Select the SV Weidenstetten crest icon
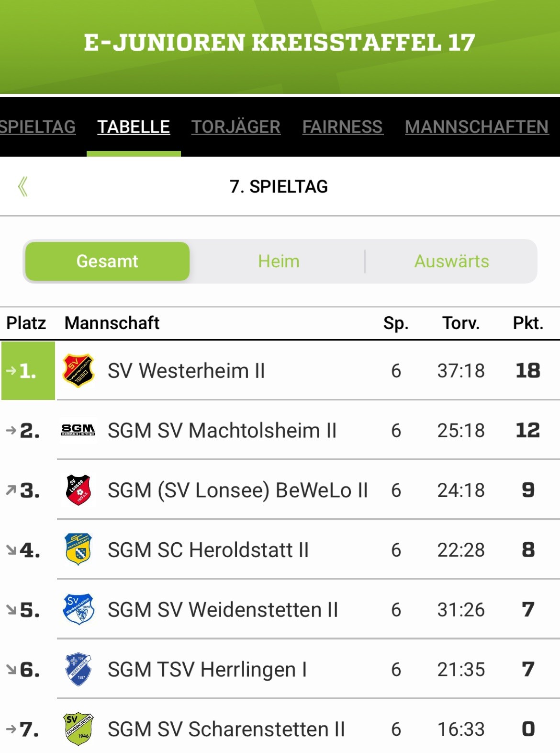The height and width of the screenshot is (753, 560). click(x=78, y=609)
